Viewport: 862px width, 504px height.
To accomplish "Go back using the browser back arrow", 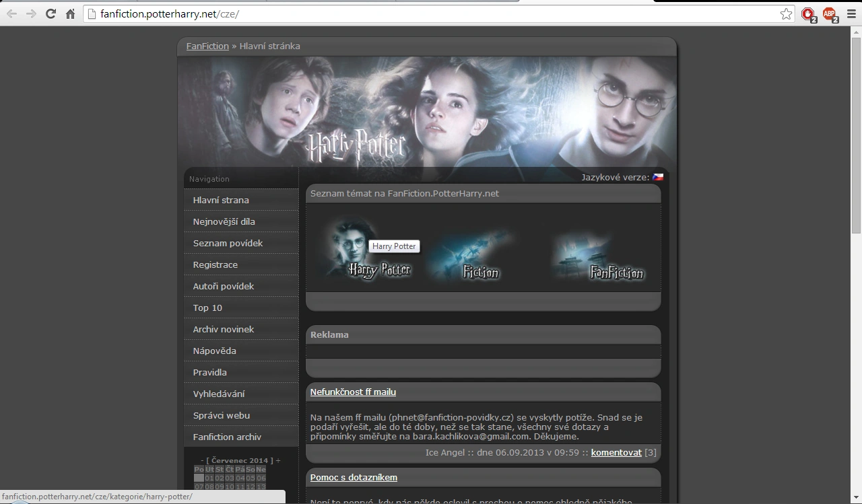I will (x=11, y=13).
